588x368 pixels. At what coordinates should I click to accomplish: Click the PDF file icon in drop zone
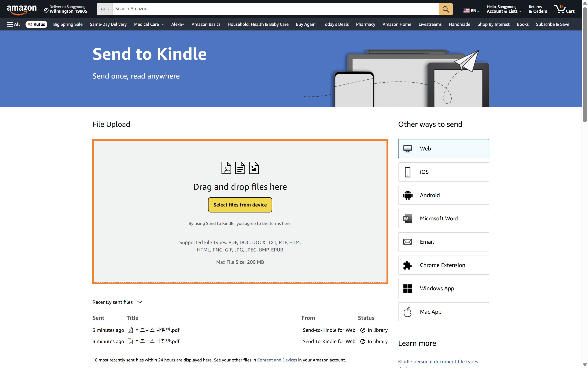pos(226,168)
